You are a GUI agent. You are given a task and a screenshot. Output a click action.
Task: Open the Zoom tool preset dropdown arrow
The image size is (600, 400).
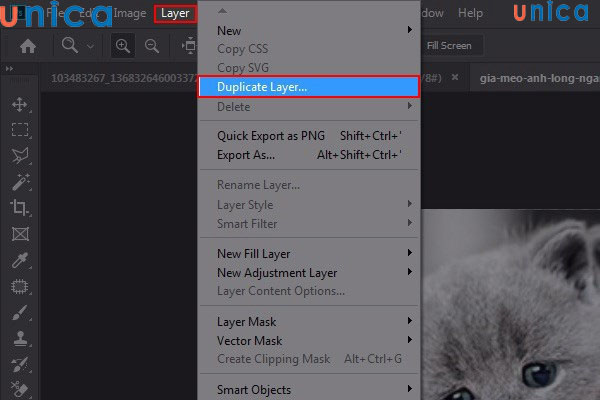point(90,46)
